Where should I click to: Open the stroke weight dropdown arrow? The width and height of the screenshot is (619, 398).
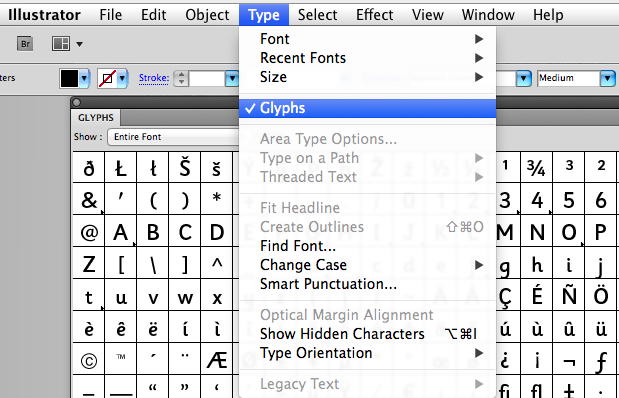pos(232,78)
